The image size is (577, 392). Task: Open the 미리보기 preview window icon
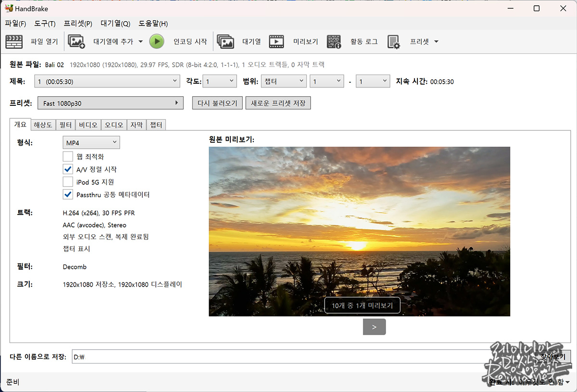pyautogui.click(x=276, y=41)
